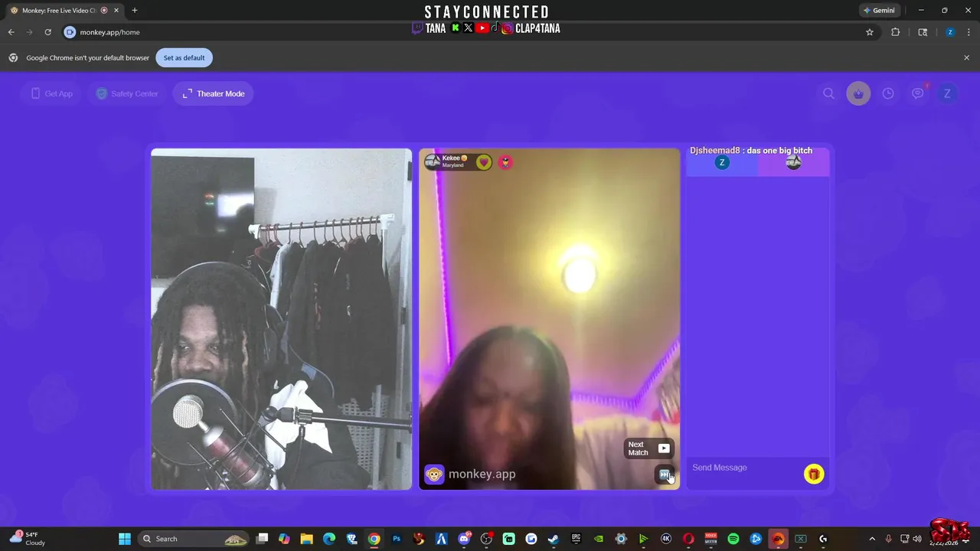Bookmark this page with the star icon
Screen dimensions: 980x551
tap(870, 32)
